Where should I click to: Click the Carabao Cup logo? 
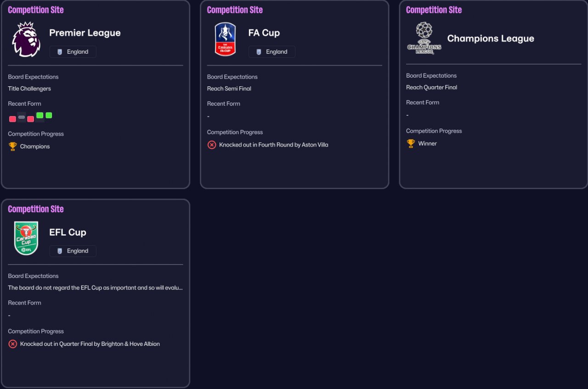click(x=26, y=238)
